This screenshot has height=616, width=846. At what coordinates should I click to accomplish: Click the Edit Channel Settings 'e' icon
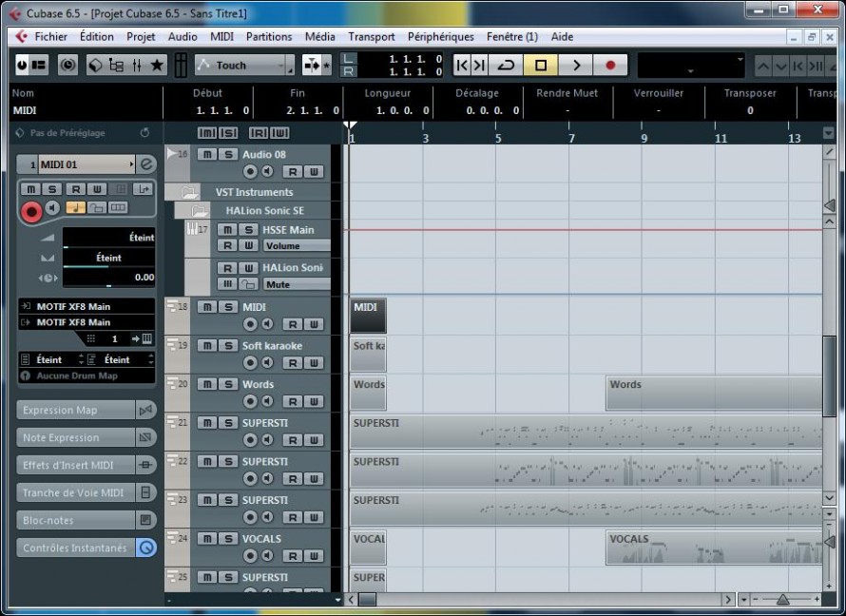point(146,164)
